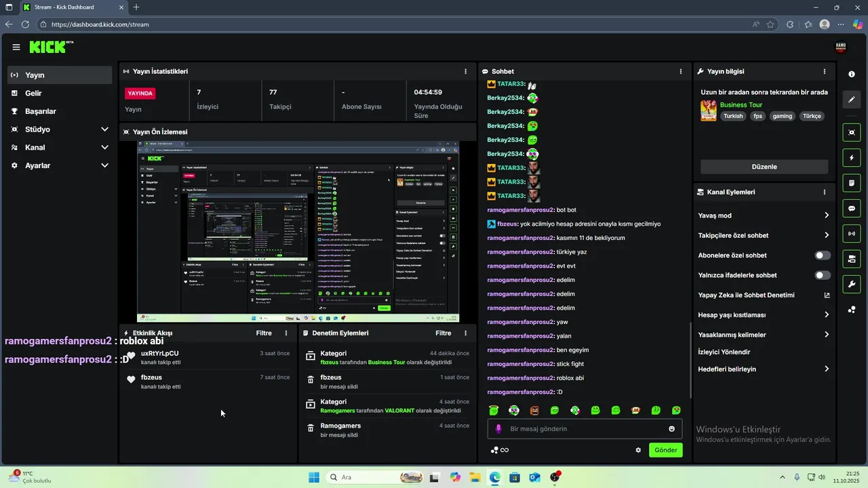Click İzleyici Yönlendir option
868x488 pixels.
point(724,352)
